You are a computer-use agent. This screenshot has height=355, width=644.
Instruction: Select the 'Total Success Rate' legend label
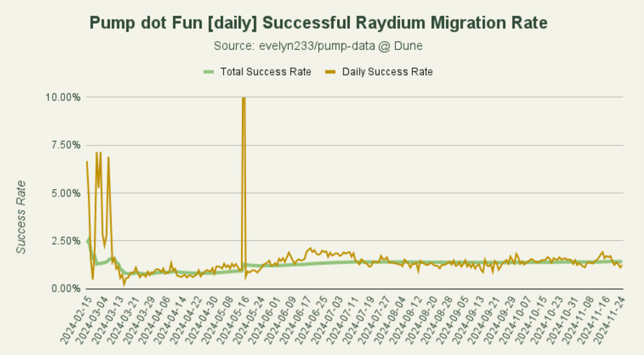click(266, 72)
